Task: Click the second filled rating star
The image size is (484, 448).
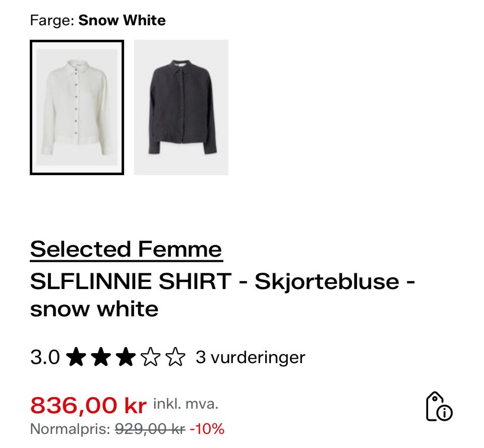Action: 100,357
